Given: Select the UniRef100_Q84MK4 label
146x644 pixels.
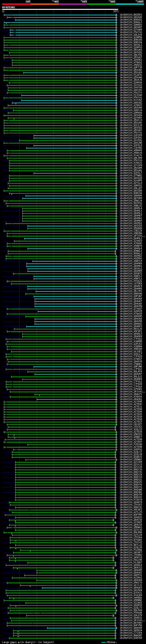Looking at the screenshot, I should (x=131, y=263).
